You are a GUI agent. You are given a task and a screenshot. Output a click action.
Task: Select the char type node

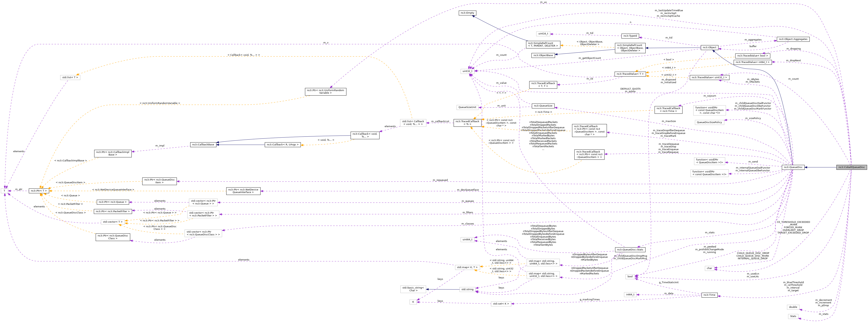pos(709,268)
